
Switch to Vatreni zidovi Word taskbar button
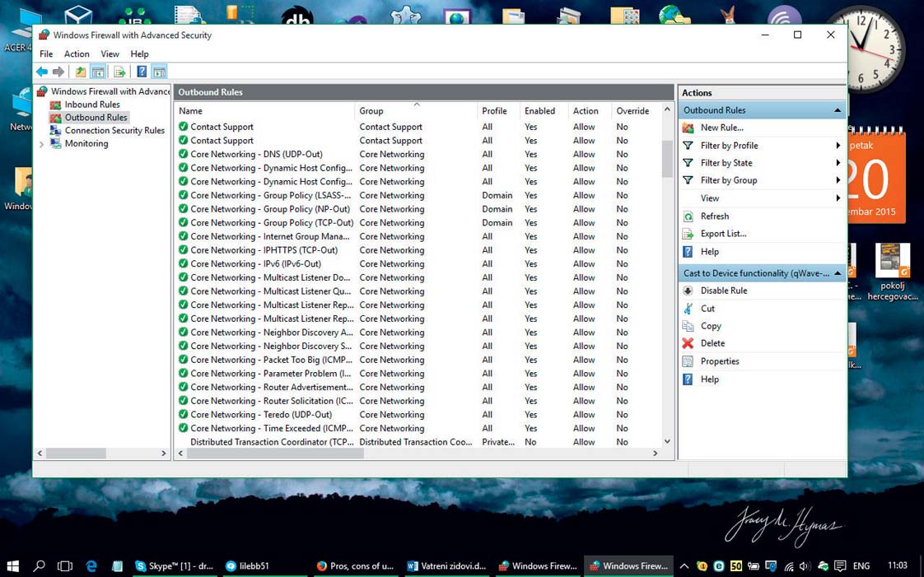[x=446, y=565]
